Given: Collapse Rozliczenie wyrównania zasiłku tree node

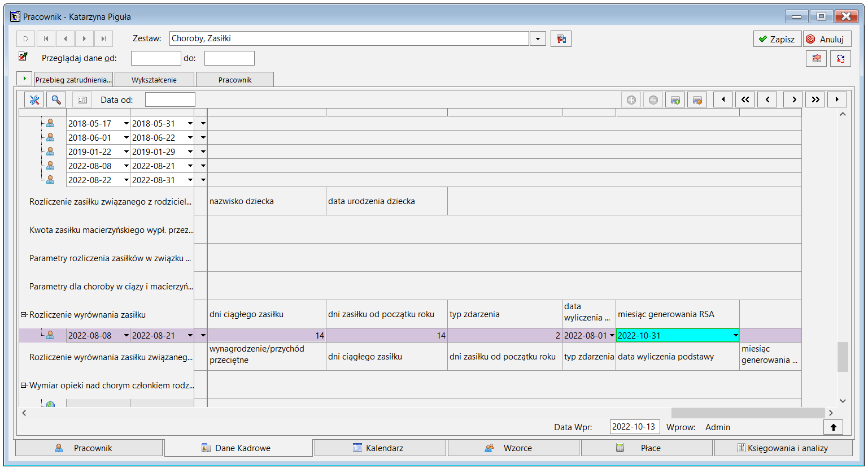Looking at the screenshot, I should (x=24, y=315).
